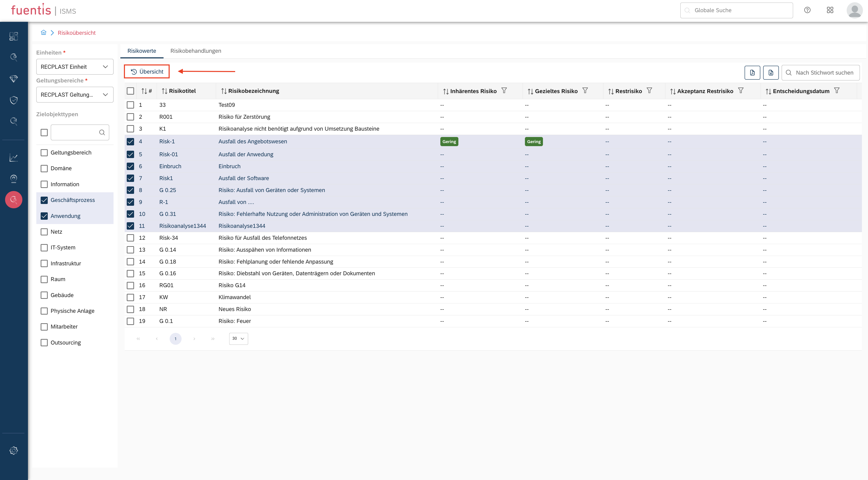868x480 pixels.
Task: Open the page size 30 dropdown
Action: coord(238,339)
